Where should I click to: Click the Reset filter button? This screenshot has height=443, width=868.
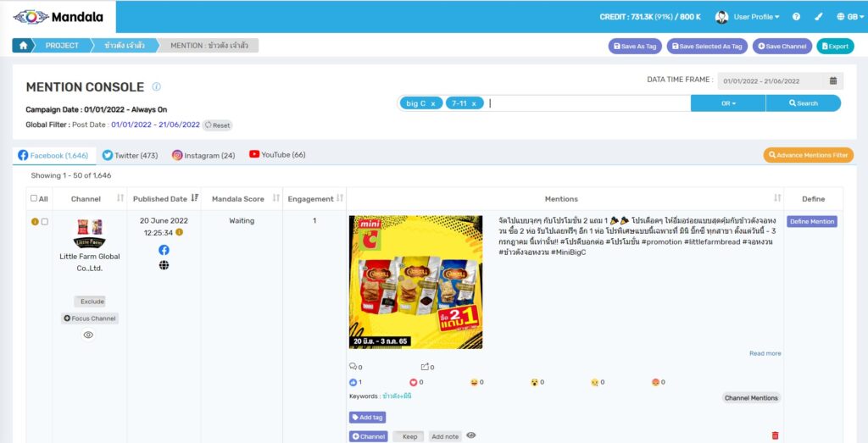click(x=217, y=125)
